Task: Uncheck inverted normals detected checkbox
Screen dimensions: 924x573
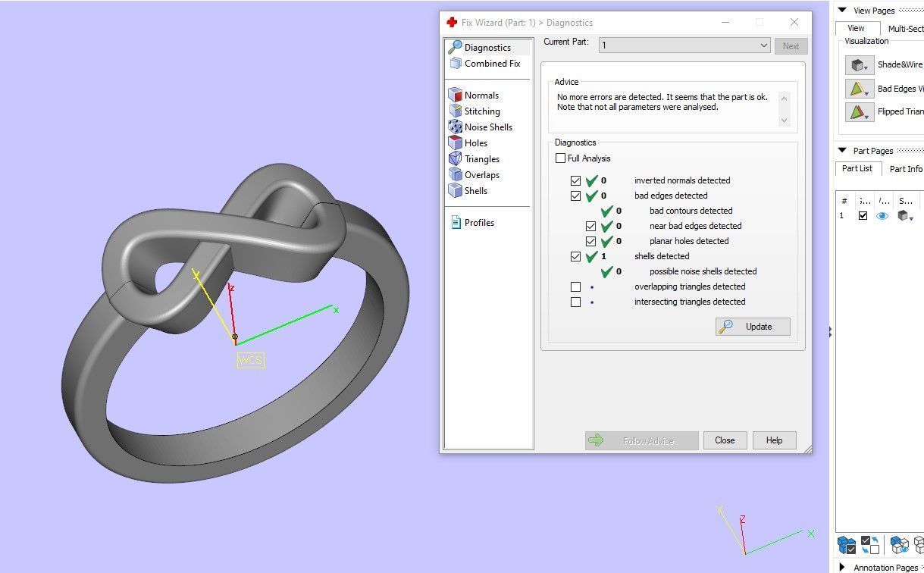Action: pos(576,181)
